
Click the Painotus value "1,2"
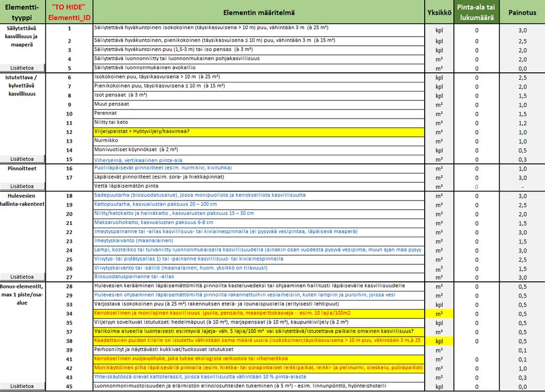tap(522, 123)
